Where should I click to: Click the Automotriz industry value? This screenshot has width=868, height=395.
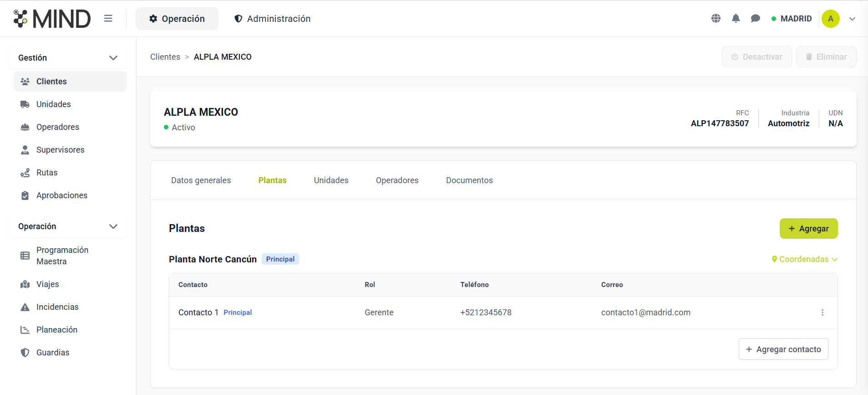(x=788, y=123)
